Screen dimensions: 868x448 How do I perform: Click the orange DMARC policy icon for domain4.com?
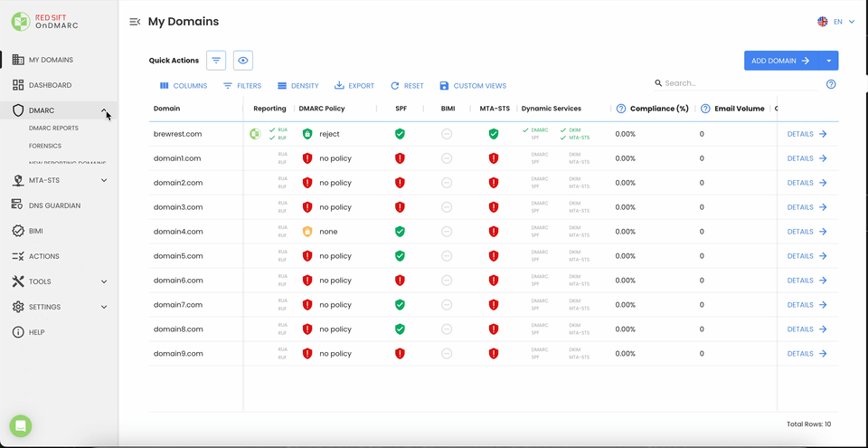pyautogui.click(x=307, y=232)
